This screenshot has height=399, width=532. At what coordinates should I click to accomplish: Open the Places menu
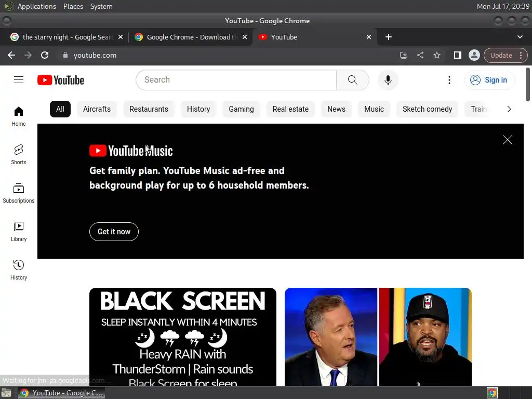tap(73, 6)
